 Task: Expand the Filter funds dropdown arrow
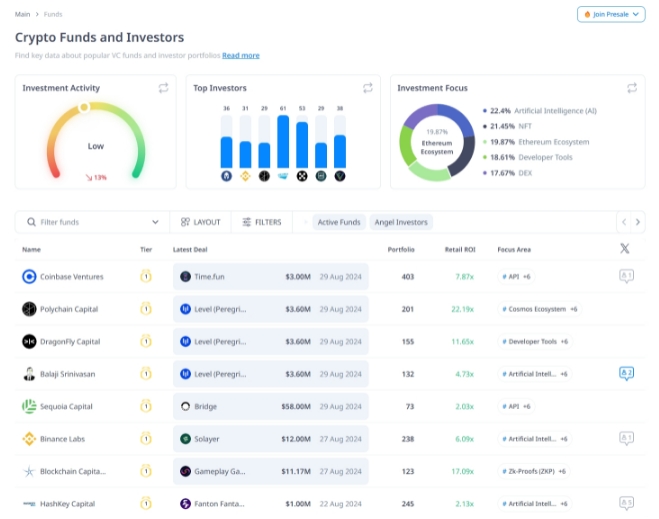point(156,222)
